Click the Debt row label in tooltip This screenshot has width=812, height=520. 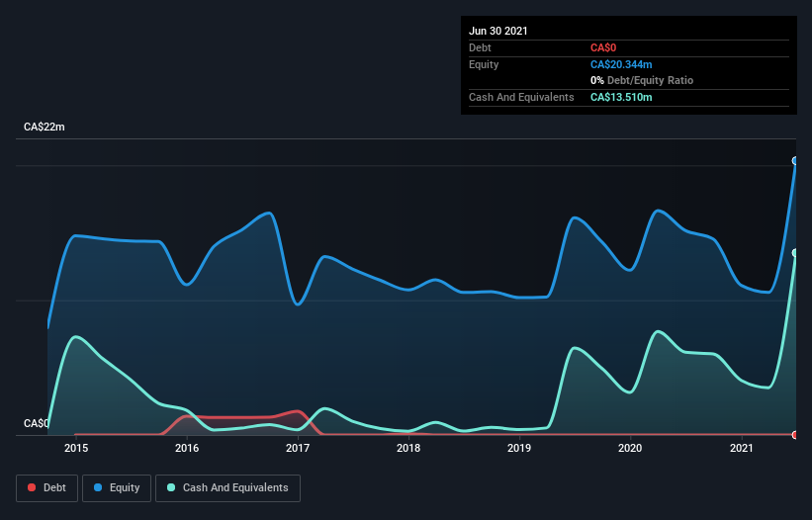point(480,47)
